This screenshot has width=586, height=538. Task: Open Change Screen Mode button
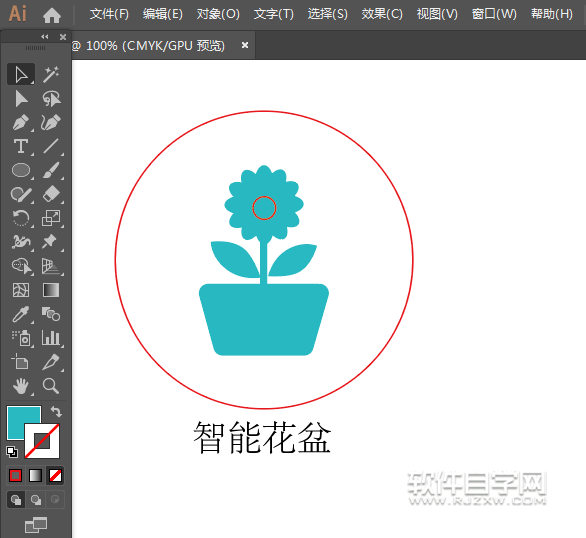pos(36,525)
